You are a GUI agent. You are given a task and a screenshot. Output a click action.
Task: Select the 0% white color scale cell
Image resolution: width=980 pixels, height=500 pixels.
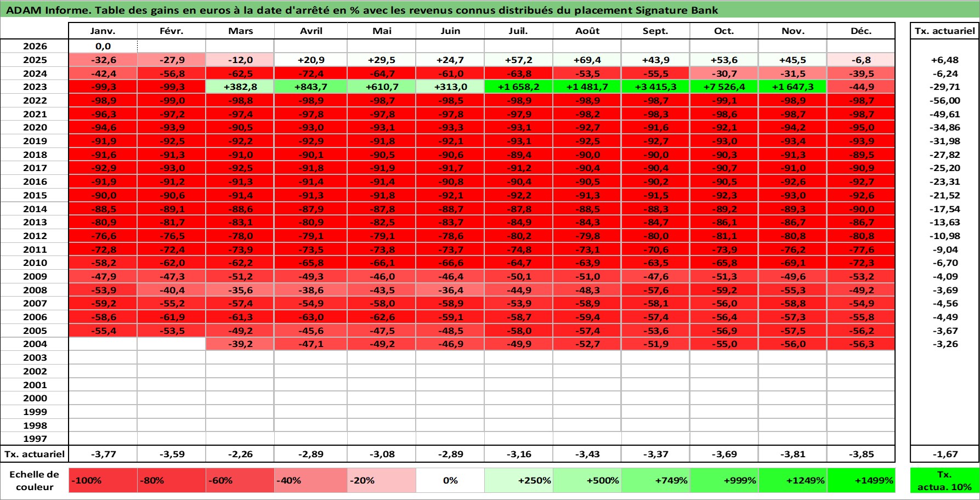450,480
